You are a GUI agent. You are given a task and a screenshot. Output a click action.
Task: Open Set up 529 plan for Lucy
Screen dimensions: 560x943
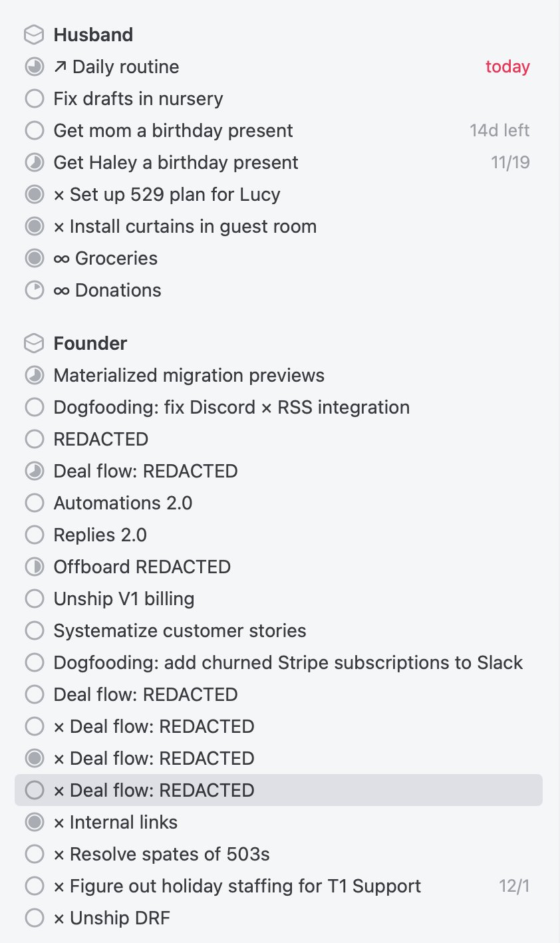(167, 194)
